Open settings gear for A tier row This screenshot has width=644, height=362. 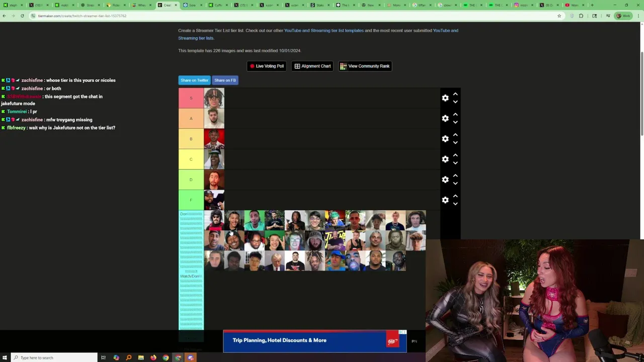pos(445,118)
